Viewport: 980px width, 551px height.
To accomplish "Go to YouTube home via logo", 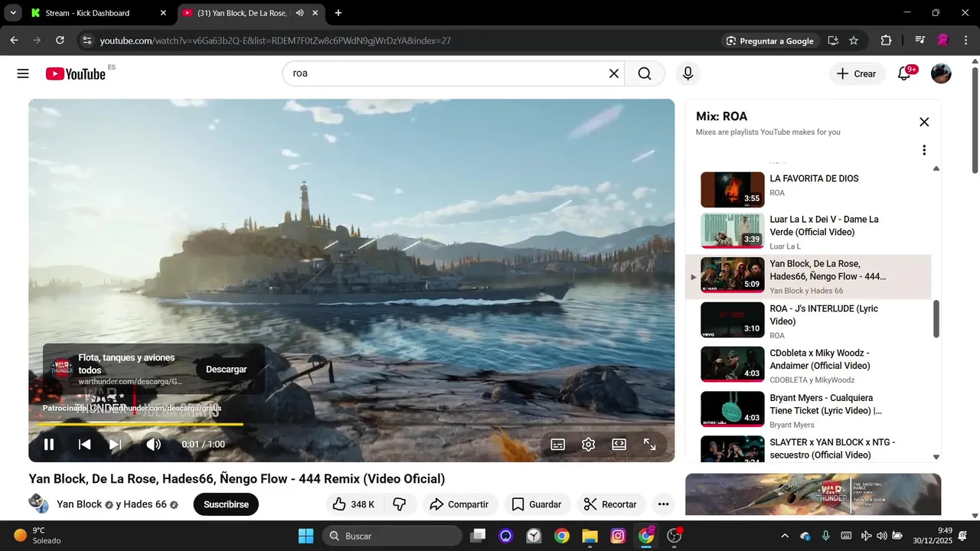I will click(x=76, y=73).
